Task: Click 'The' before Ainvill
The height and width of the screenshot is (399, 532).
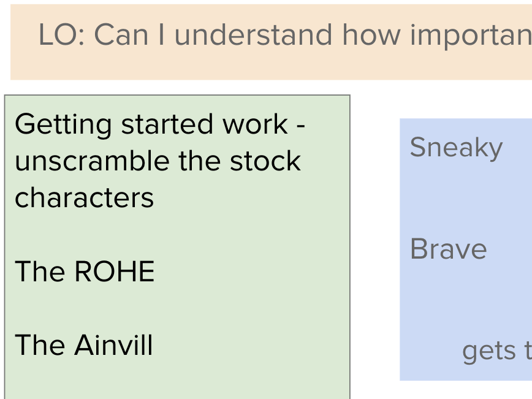Action: [40, 345]
